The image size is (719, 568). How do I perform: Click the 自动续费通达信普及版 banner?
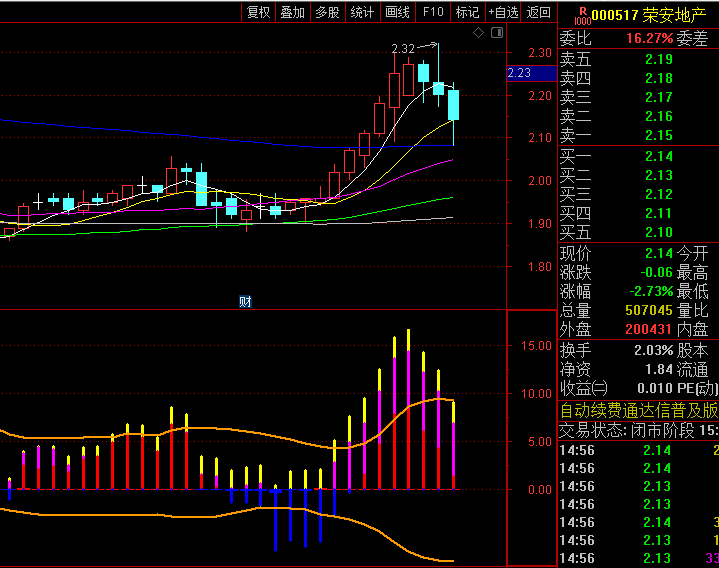(638, 410)
